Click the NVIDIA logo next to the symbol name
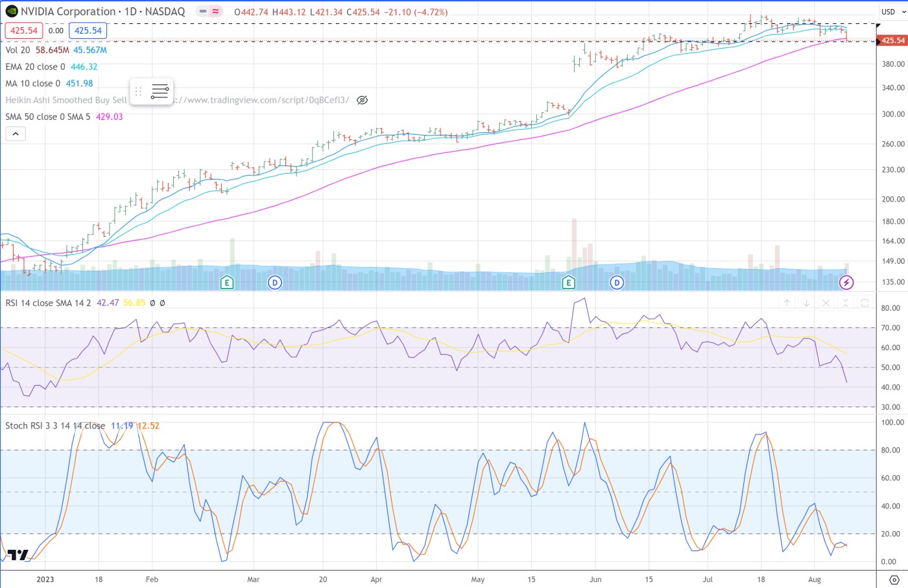The height and width of the screenshot is (588, 908). [x=12, y=12]
